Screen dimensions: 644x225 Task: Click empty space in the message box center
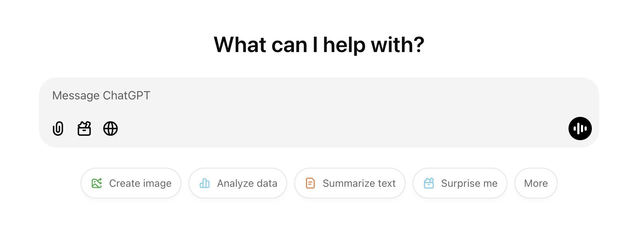319,109
